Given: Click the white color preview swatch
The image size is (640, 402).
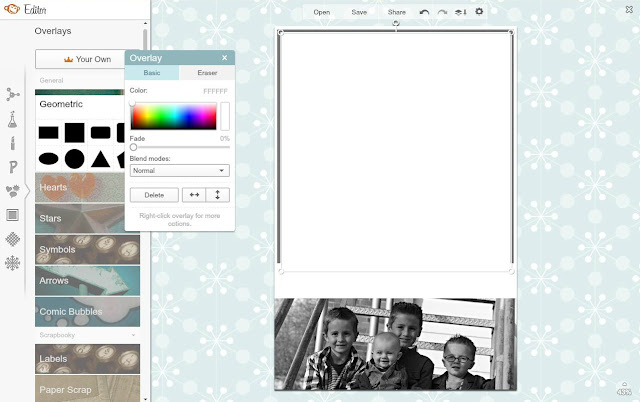Looking at the screenshot, I should pos(225,116).
